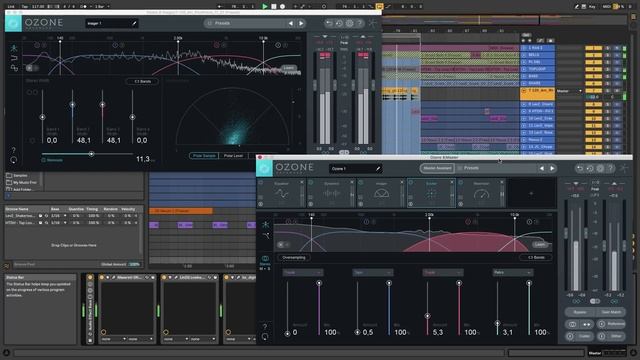Toggle the Dither button in Ozone Master
The height and width of the screenshot is (360, 640).
(611, 336)
